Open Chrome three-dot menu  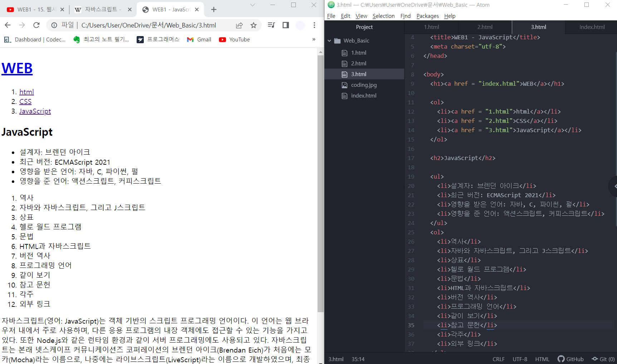click(314, 25)
